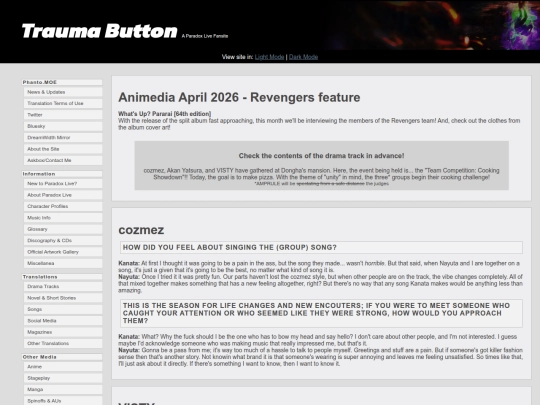540x405 pixels.
Task: Click the Phanto.MOE sidebar heading
Action: point(62,82)
